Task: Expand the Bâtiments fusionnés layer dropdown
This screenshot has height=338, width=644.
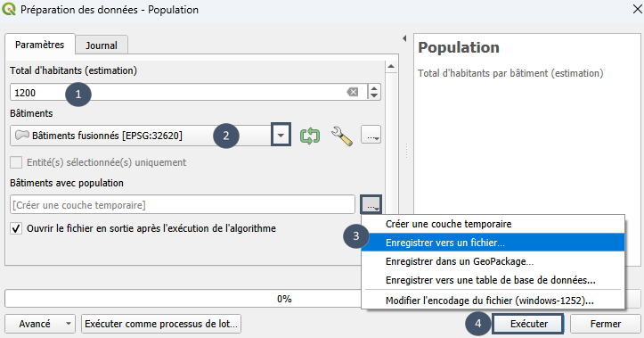Action: click(x=281, y=135)
